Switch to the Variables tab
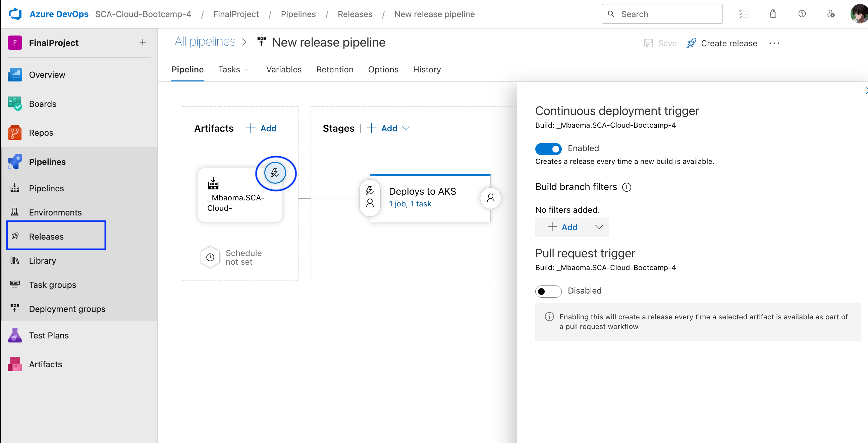The height and width of the screenshot is (443, 868). [284, 69]
